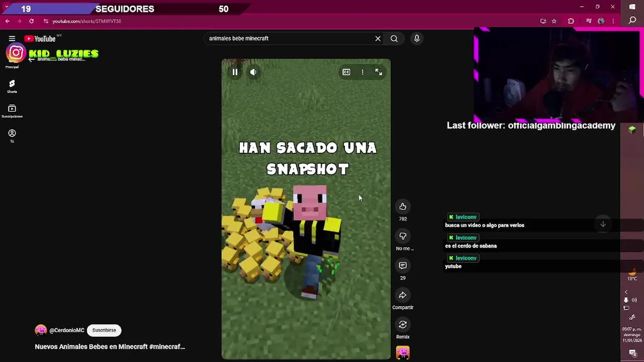
Task: Remix this Short
Action: [403, 324]
